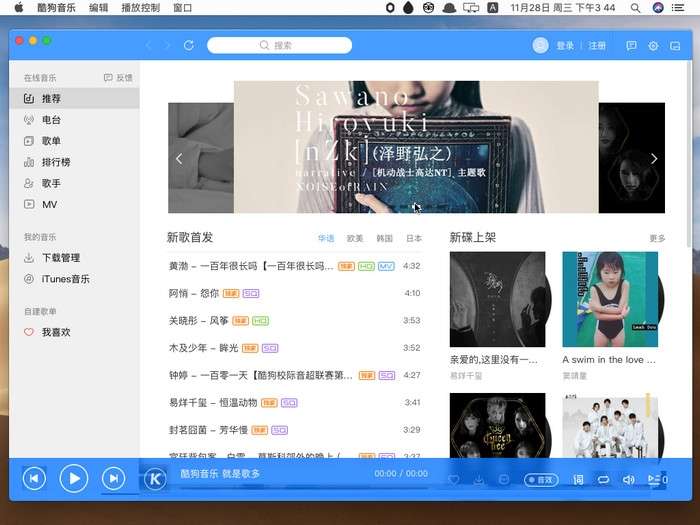Click 更多 next to 新碟上架

tap(657, 238)
